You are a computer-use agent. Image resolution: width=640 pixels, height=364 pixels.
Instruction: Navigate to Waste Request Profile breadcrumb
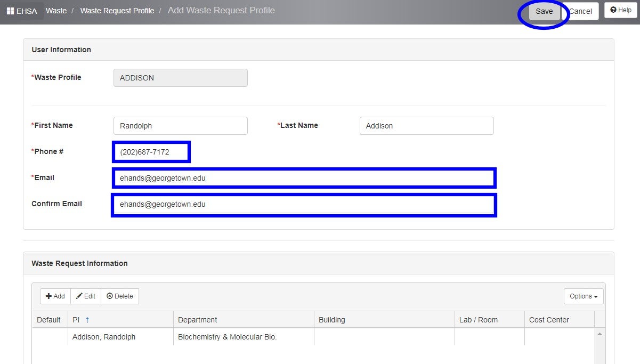[117, 11]
